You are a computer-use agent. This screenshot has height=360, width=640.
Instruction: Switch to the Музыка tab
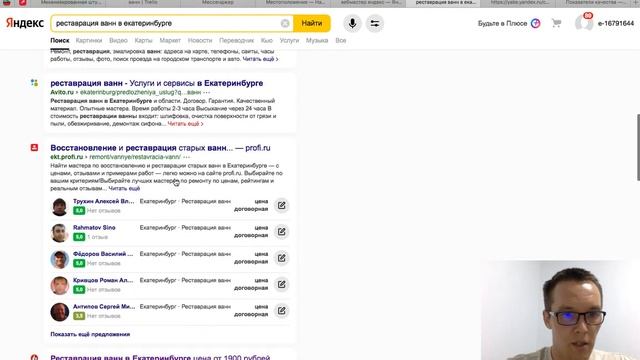[x=317, y=40]
